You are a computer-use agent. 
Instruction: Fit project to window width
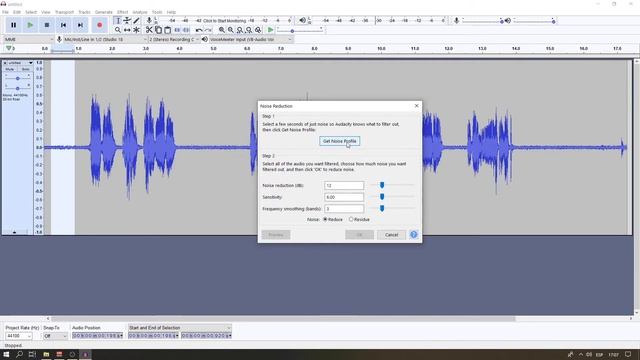click(x=249, y=30)
